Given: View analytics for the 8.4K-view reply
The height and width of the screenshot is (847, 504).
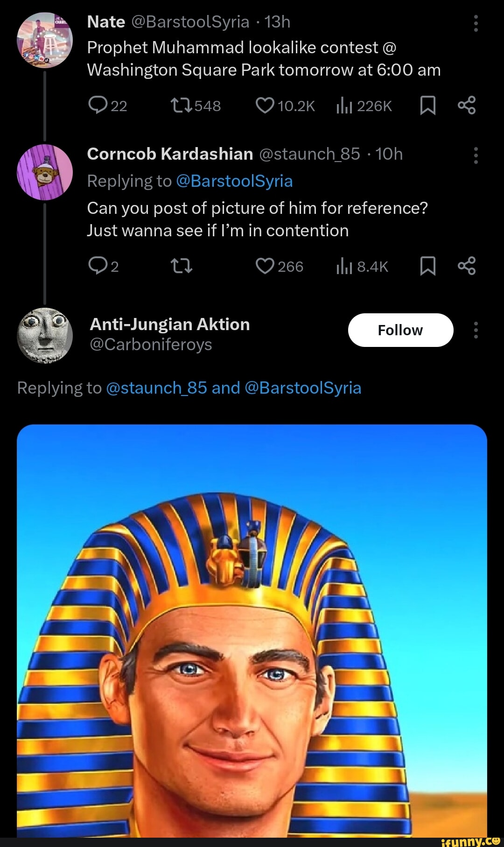Looking at the screenshot, I should pyautogui.click(x=344, y=267).
